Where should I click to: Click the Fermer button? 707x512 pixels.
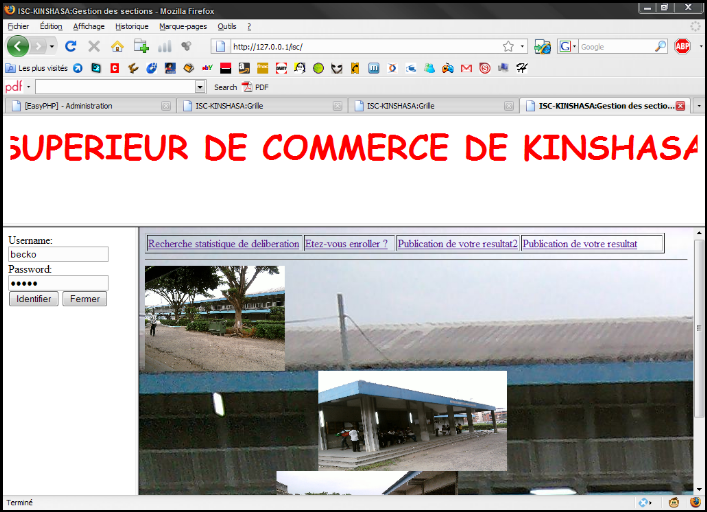pyautogui.click(x=85, y=299)
